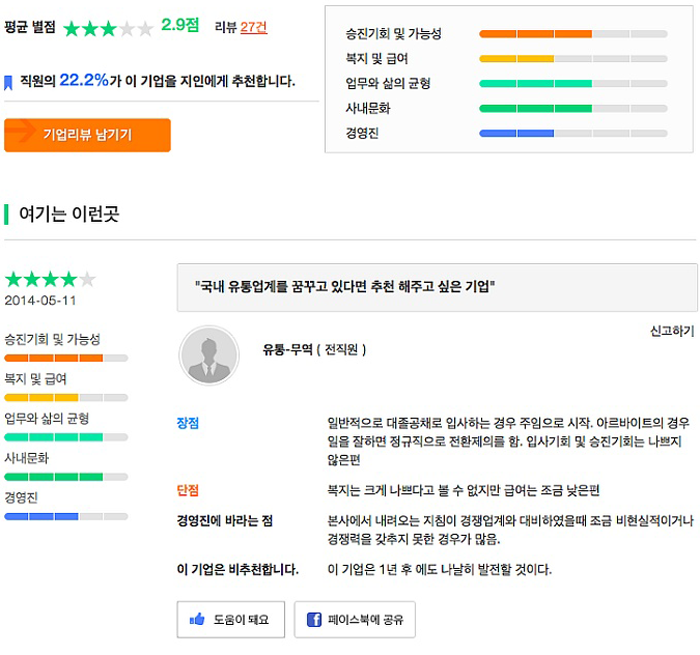Image resolution: width=700 pixels, height=655 pixels.
Task: Click the orange arrow on 기업리뷰 남기기
Action: pyautogui.click(x=21, y=130)
